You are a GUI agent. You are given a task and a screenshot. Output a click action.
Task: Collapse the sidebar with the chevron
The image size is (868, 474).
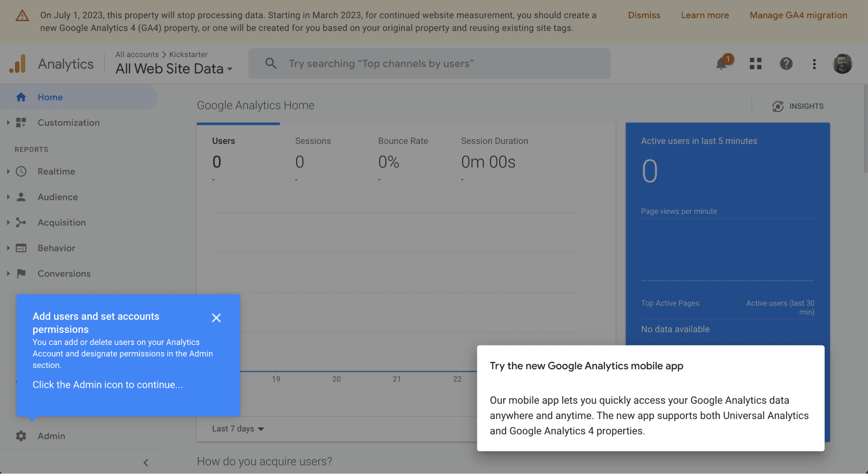click(146, 462)
